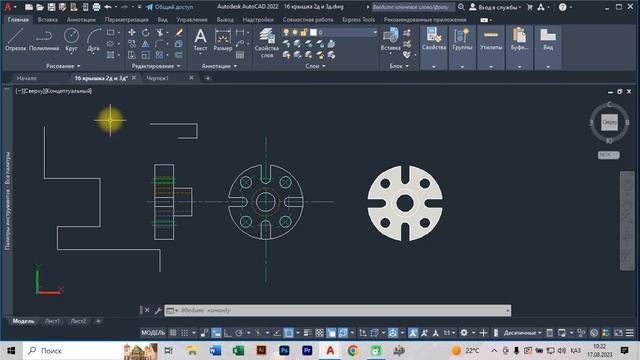Image resolution: width=640 pixels, height=360 pixels.
Task: Open Свойства слоя layer properties
Action: (267, 43)
